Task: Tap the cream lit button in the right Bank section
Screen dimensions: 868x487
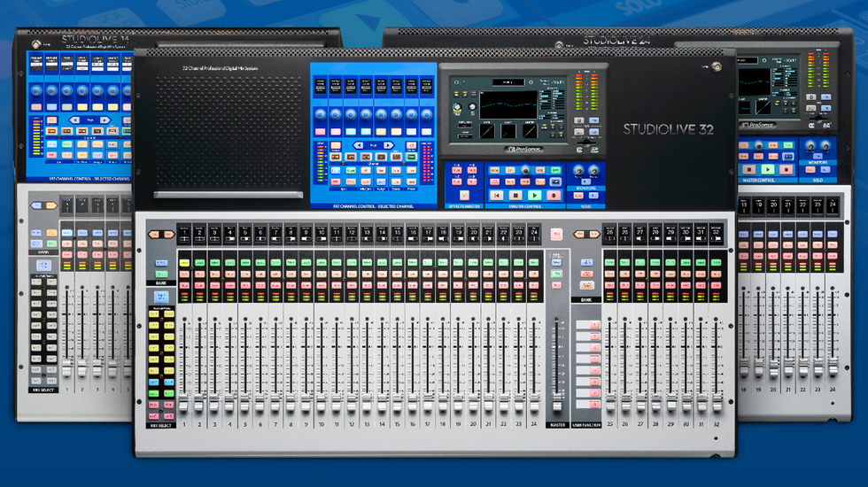Action: (x=586, y=285)
